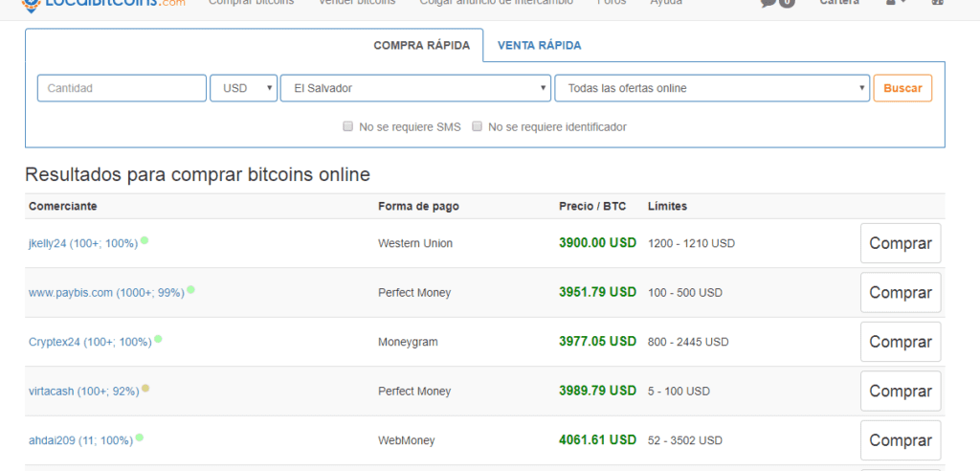Enable the No se requiere SMS checkbox
The width and height of the screenshot is (980, 471).
pos(348,126)
